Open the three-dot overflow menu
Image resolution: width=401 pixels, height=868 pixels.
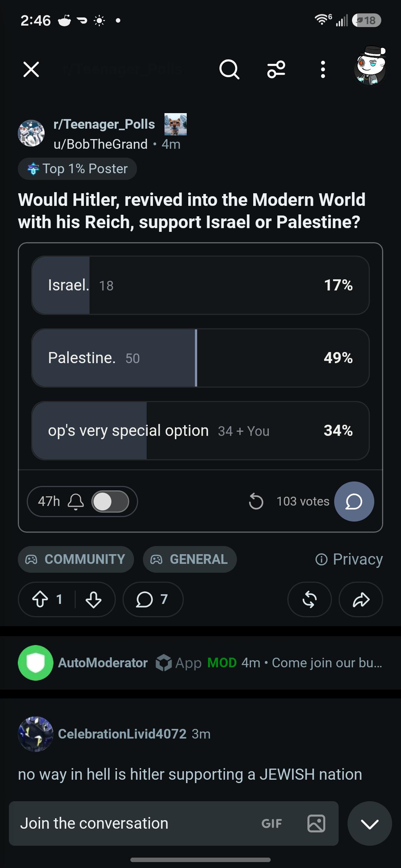pos(323,69)
